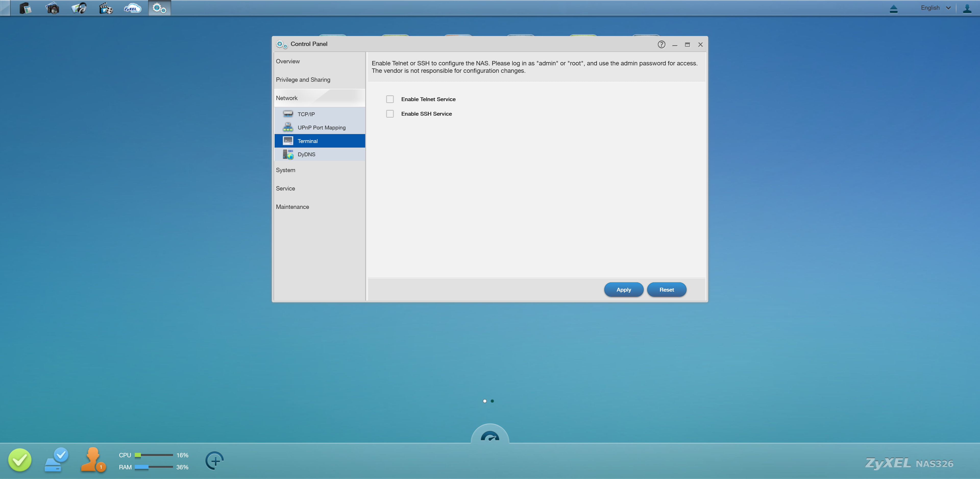Open the myZyXELcloud icon

coord(132,8)
